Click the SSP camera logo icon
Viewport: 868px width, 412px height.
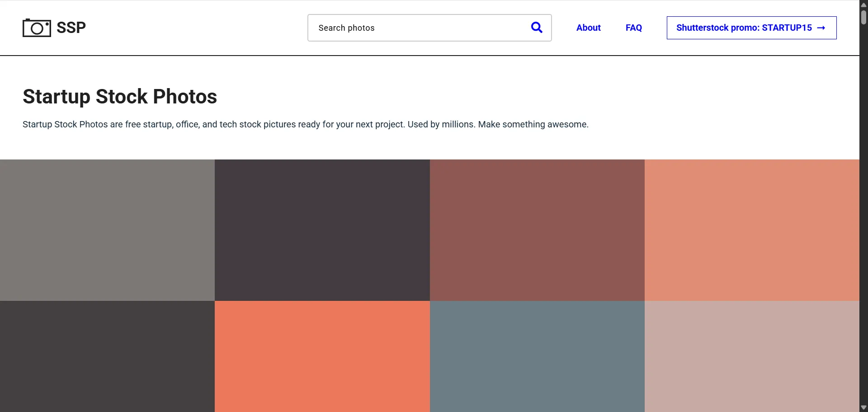point(37,28)
